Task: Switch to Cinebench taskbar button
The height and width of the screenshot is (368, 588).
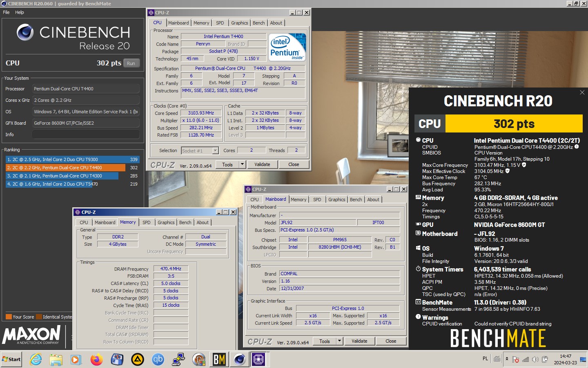Action: (x=239, y=359)
